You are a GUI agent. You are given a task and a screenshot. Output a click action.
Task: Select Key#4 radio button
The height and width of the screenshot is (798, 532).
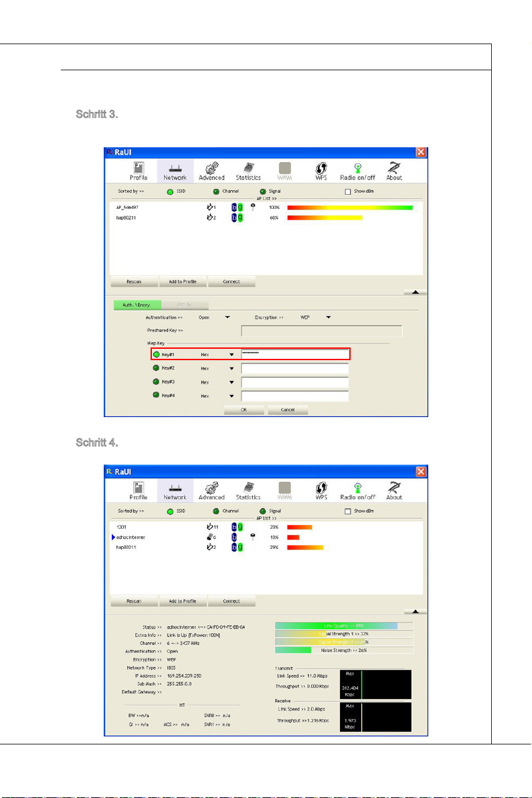click(156, 395)
